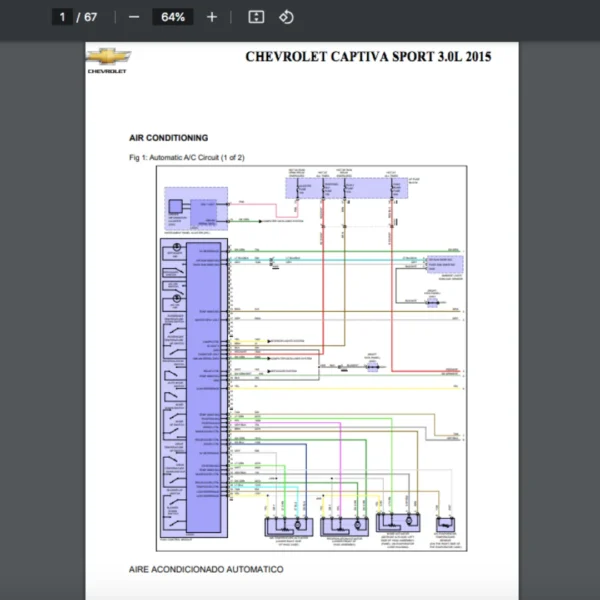Click the second actuator box at diagram bottom
Viewport: 600px width, 600px height.
[x=344, y=526]
